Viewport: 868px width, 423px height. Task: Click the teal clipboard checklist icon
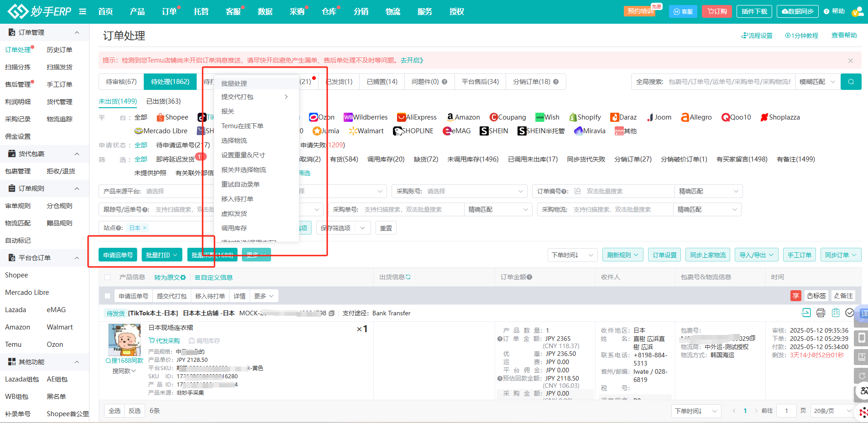[835, 313]
